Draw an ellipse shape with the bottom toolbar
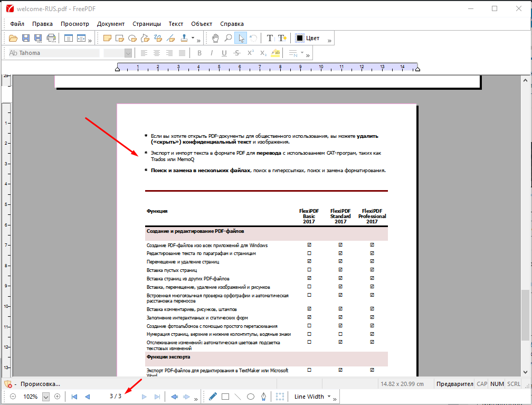Viewport: 532px width, 405px height. (251, 397)
